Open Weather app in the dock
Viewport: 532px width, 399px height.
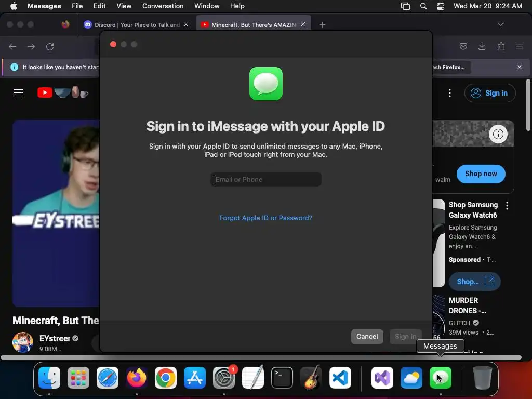411,378
